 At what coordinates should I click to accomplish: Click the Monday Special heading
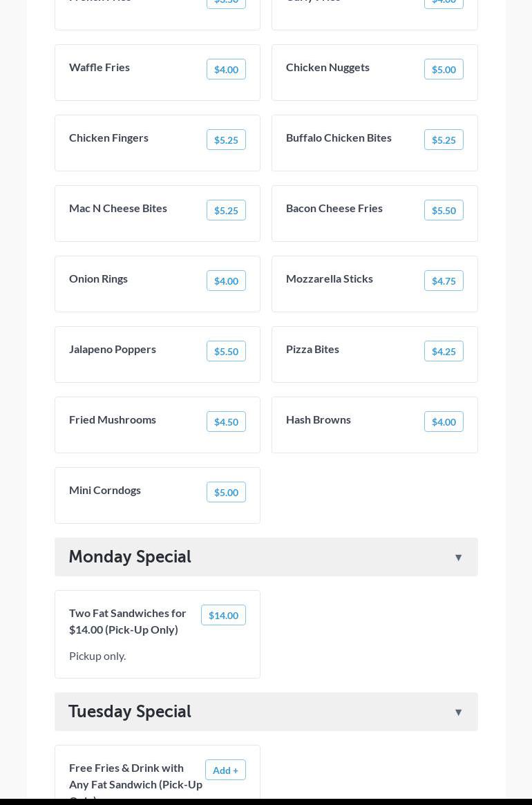pos(130,557)
